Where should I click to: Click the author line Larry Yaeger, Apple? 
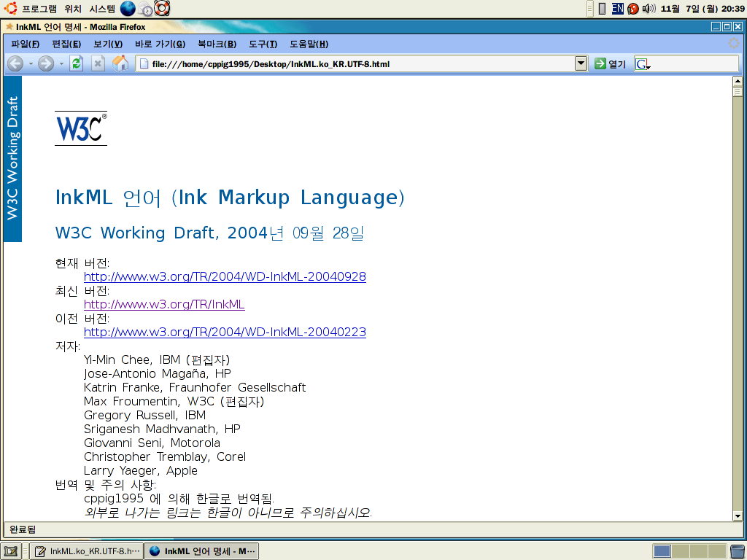click(141, 470)
